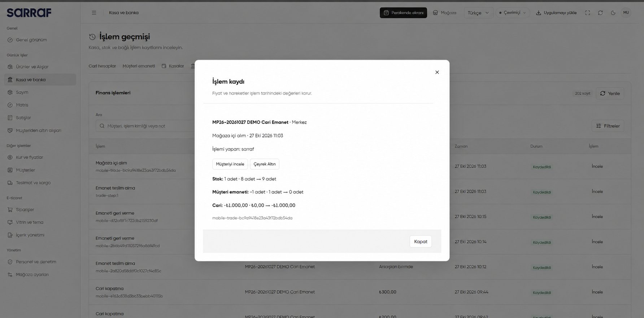The height and width of the screenshot is (318, 644).
Task: Close the İşlem kaydı dialog with X
Action: [437, 72]
